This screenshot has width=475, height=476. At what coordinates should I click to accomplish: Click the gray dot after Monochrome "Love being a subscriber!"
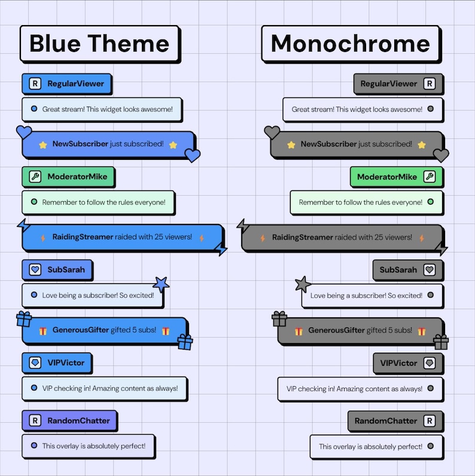pos(430,295)
